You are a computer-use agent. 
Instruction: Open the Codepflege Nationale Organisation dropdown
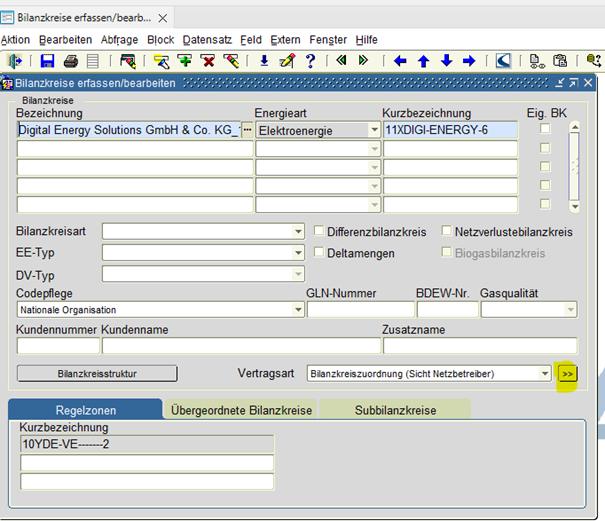(x=298, y=310)
